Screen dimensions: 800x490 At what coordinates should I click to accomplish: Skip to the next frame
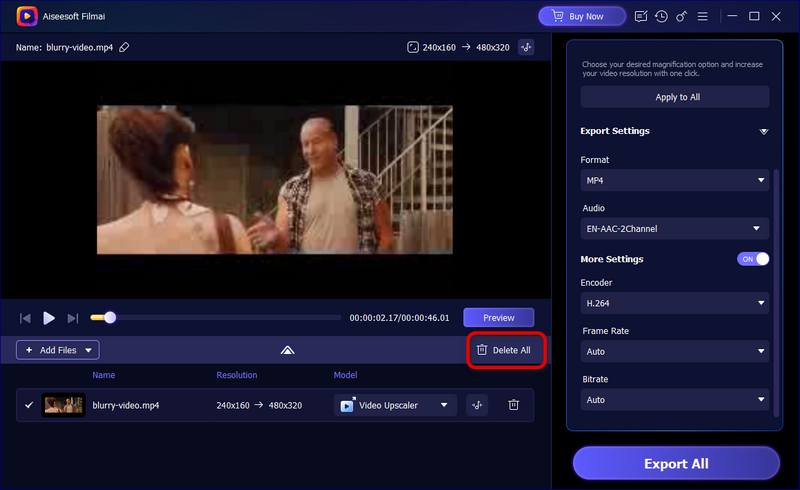tap(73, 318)
